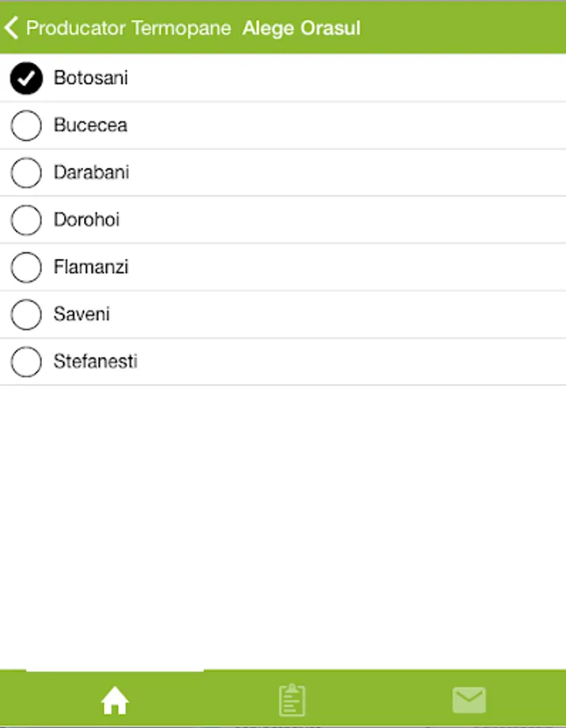Viewport: 566px width, 728px height.
Task: Select the Dorohoi radio button
Action: tap(27, 219)
